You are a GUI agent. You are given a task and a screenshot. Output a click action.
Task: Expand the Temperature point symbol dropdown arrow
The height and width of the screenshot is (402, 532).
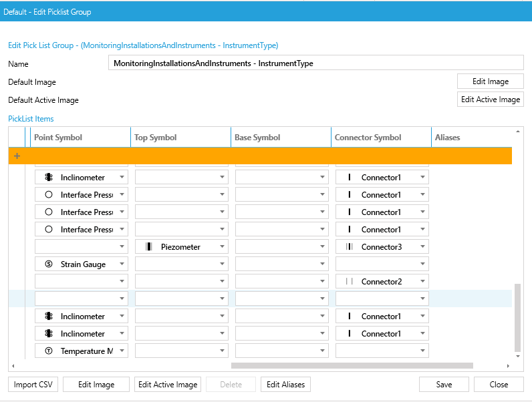point(122,351)
